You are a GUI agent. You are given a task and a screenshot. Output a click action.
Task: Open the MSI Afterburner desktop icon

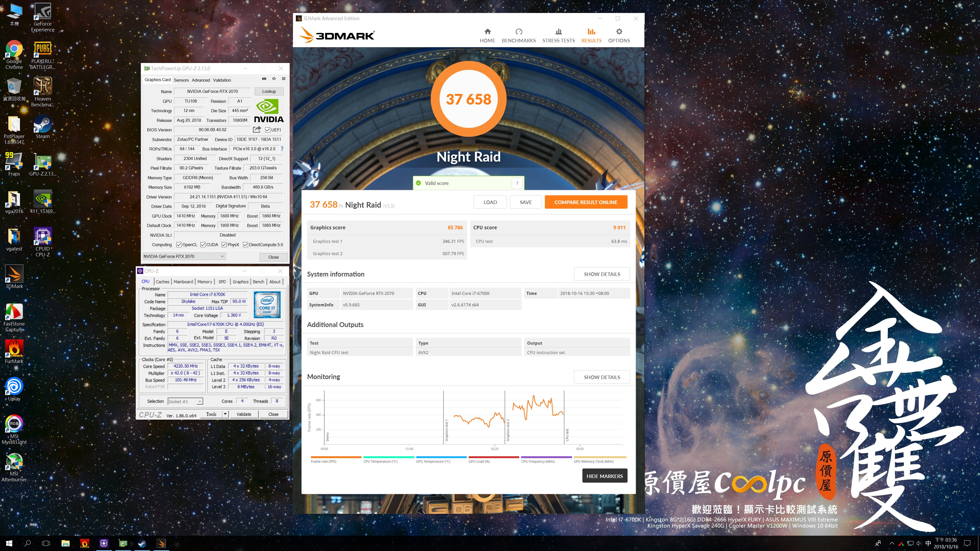click(x=14, y=468)
